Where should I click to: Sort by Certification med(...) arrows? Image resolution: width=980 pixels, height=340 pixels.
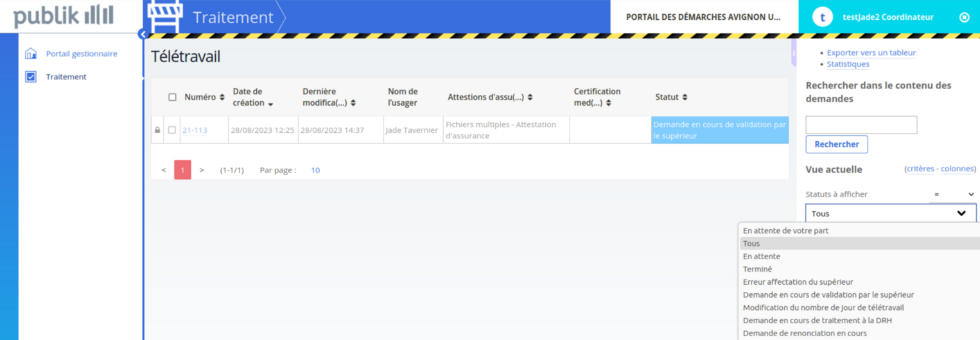tap(608, 103)
